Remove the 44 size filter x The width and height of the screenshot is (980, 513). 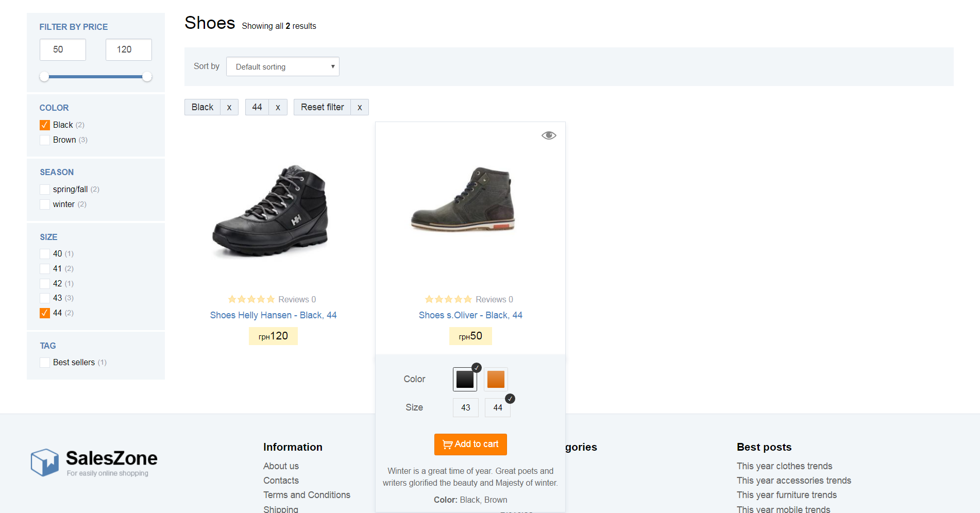pyautogui.click(x=278, y=107)
